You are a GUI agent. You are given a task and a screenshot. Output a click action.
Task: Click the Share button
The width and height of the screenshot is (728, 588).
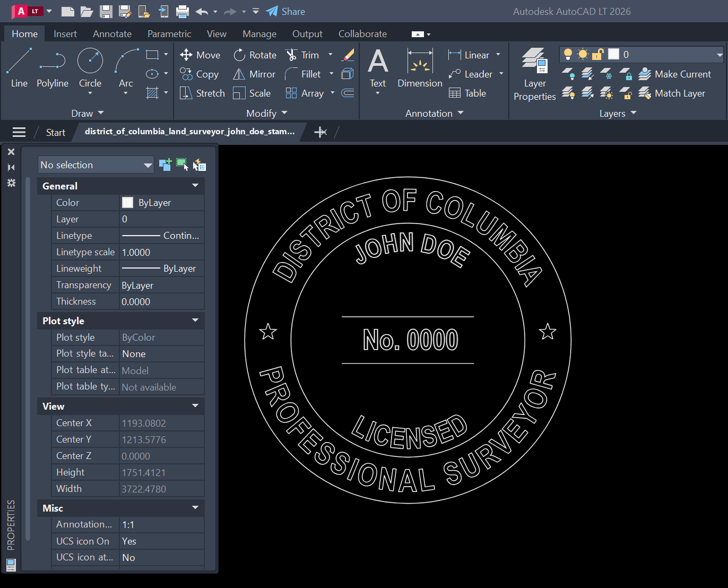(x=286, y=11)
